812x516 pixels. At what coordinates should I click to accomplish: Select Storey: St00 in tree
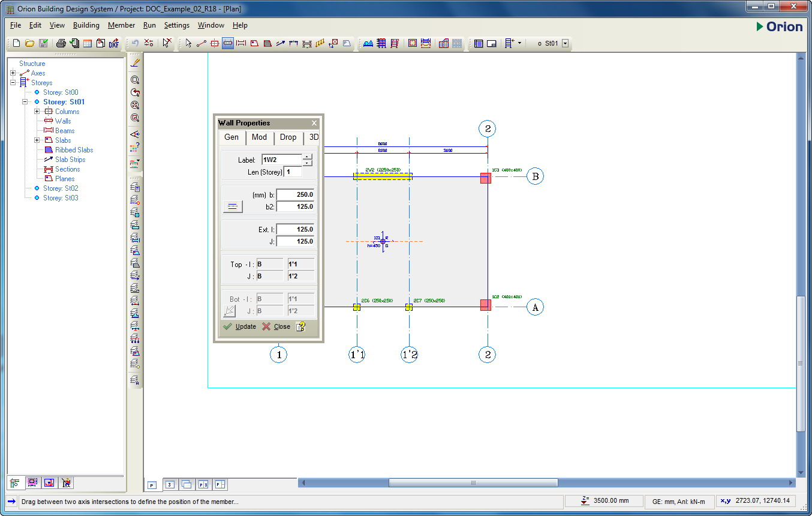coord(61,92)
